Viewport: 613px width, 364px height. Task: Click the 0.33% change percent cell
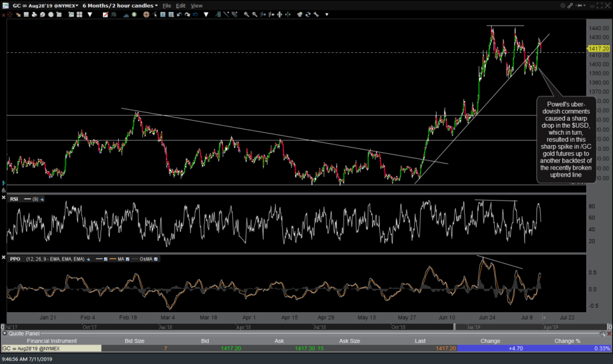point(602,349)
